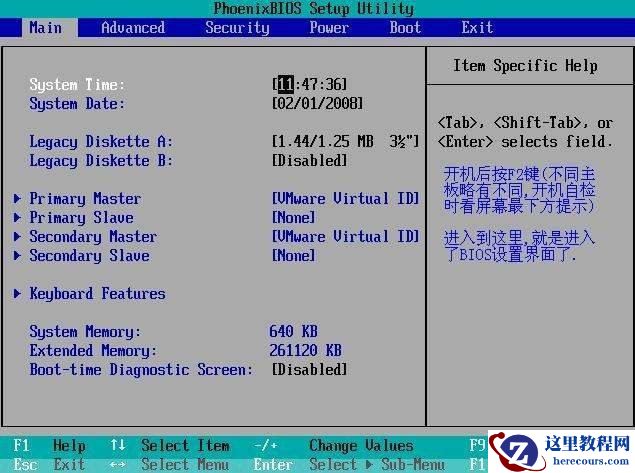Image resolution: width=635 pixels, height=473 pixels.
Task: Expand the Secondary Master arrow
Action: point(17,236)
